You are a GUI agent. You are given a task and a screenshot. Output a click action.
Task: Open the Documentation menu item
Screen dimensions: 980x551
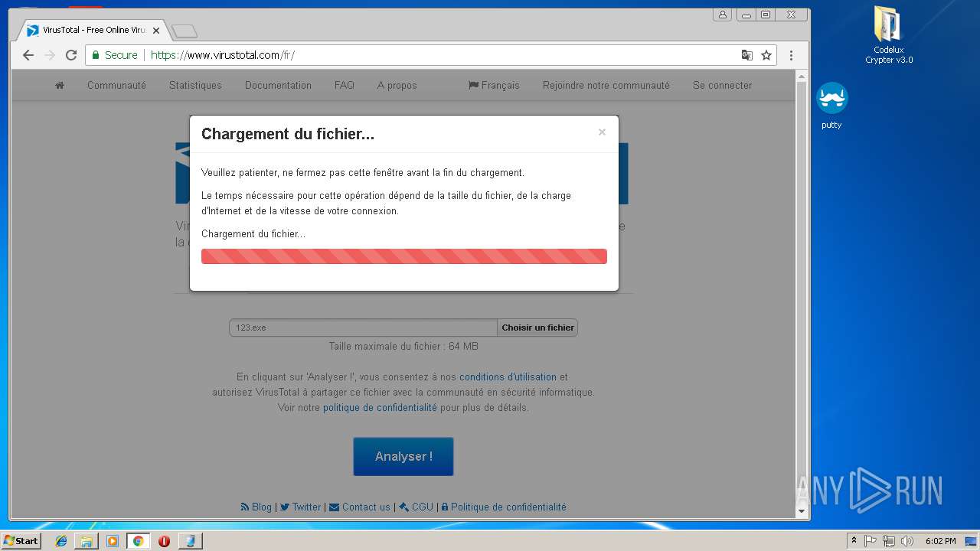click(x=278, y=86)
